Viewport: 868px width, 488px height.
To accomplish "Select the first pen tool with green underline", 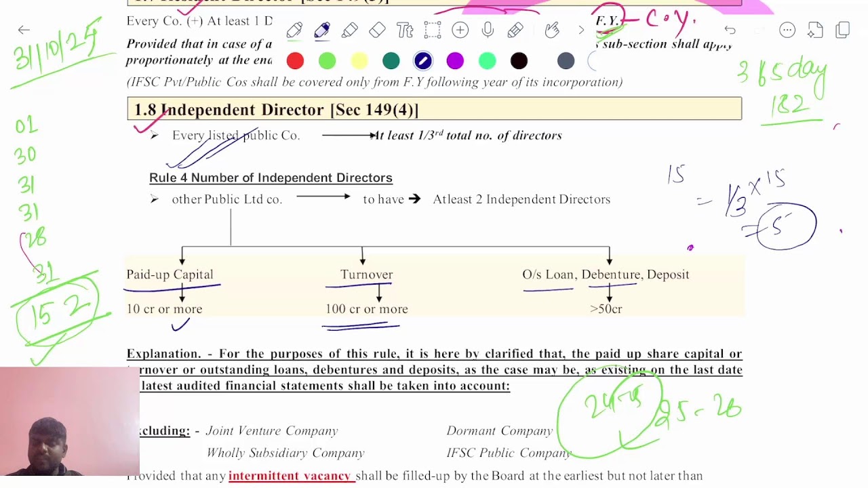I will [x=294, y=30].
